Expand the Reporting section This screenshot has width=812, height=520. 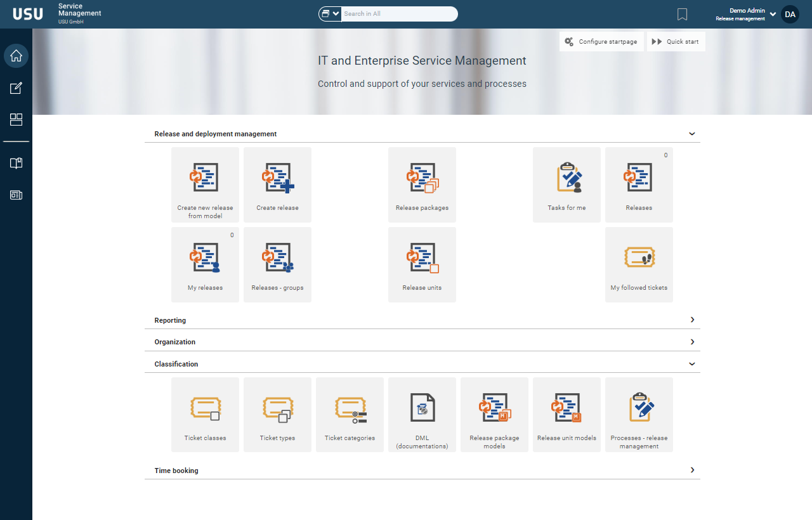[692, 320]
